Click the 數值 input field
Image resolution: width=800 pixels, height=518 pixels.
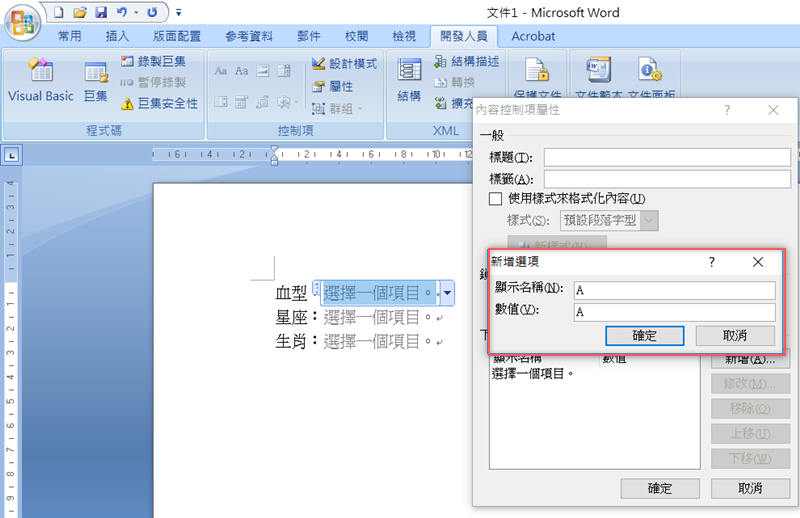tap(674, 312)
